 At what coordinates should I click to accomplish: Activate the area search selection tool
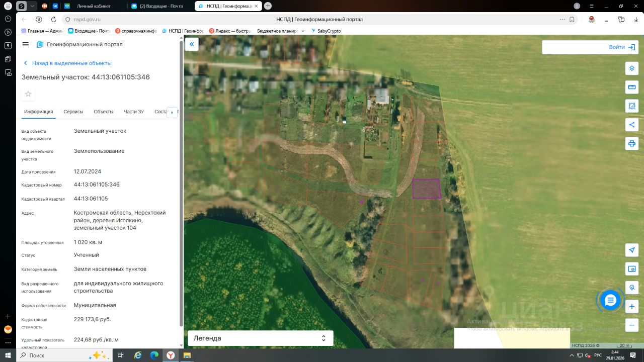tap(632, 106)
